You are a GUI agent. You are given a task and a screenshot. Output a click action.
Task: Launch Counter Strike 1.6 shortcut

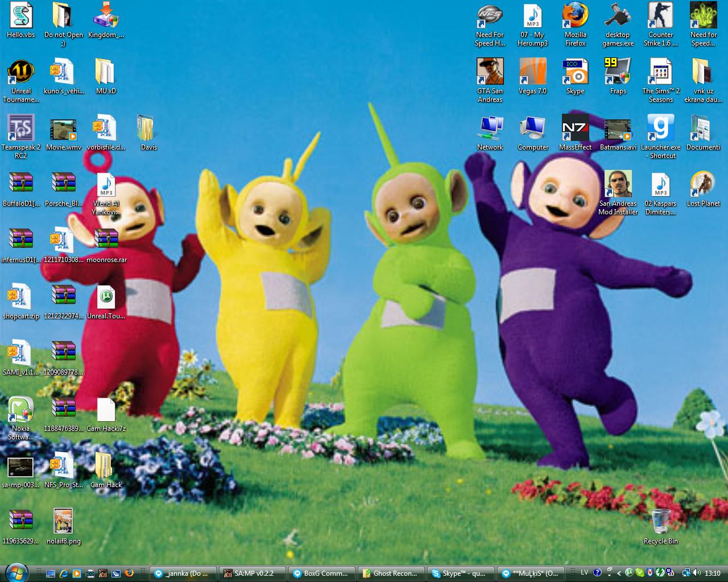[660, 24]
